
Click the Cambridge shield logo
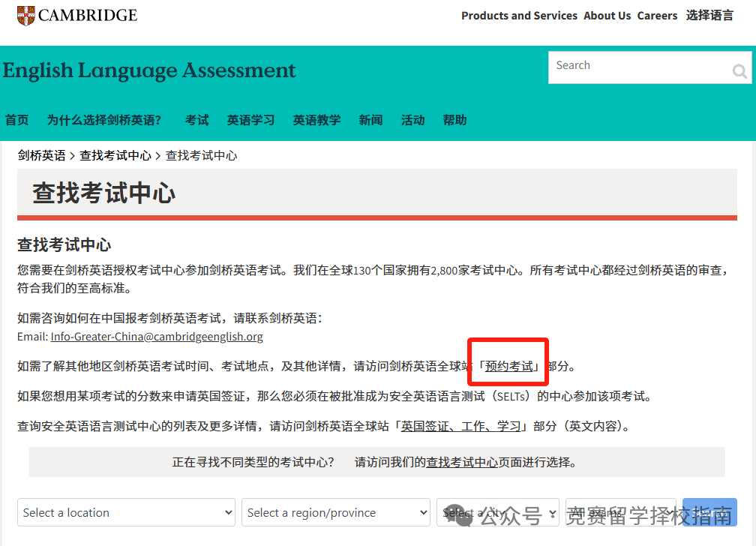coord(26,16)
